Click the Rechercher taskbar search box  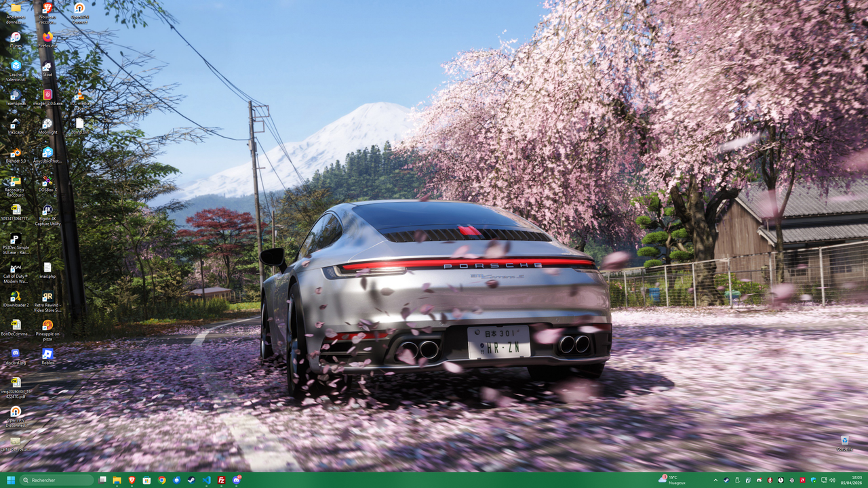pos(57,480)
